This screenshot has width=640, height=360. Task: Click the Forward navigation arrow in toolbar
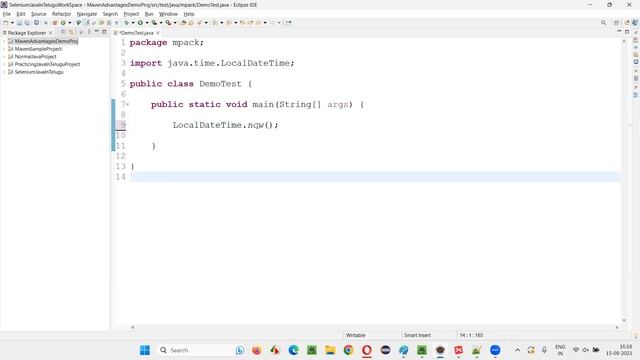[x=272, y=23]
